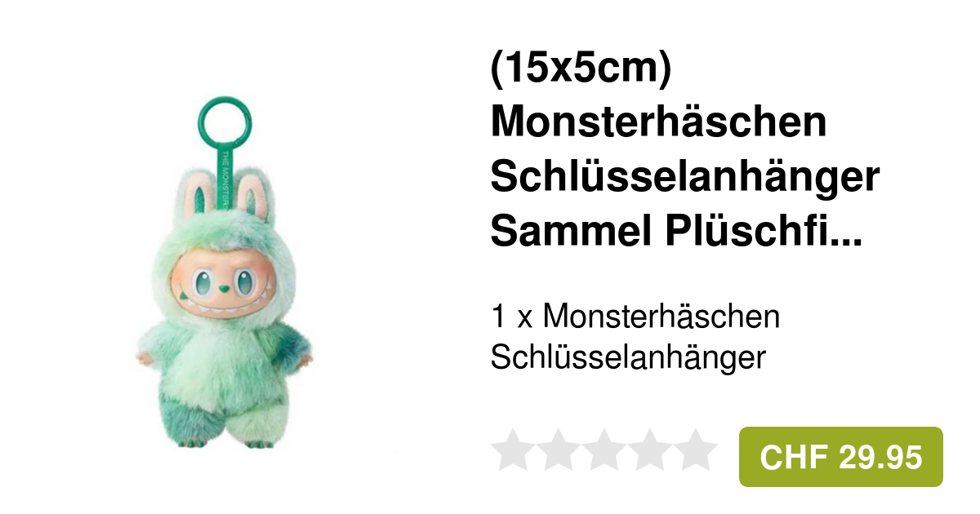Click the fifth rating star
This screenshot has height=514, width=980.
click(696, 449)
